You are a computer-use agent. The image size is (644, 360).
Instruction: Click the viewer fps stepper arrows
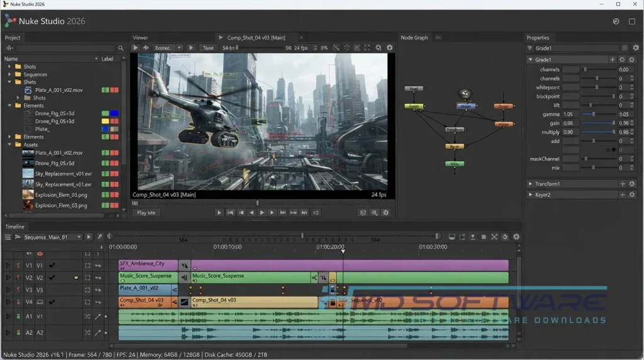pyautogui.click(x=316, y=48)
